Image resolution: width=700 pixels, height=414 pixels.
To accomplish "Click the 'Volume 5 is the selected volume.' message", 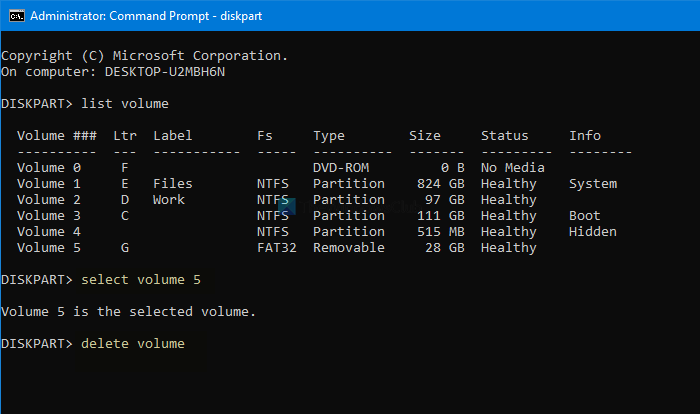I will (128, 312).
